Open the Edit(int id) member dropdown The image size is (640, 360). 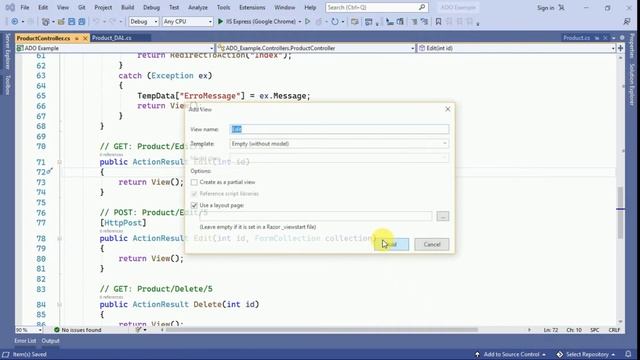click(516, 48)
